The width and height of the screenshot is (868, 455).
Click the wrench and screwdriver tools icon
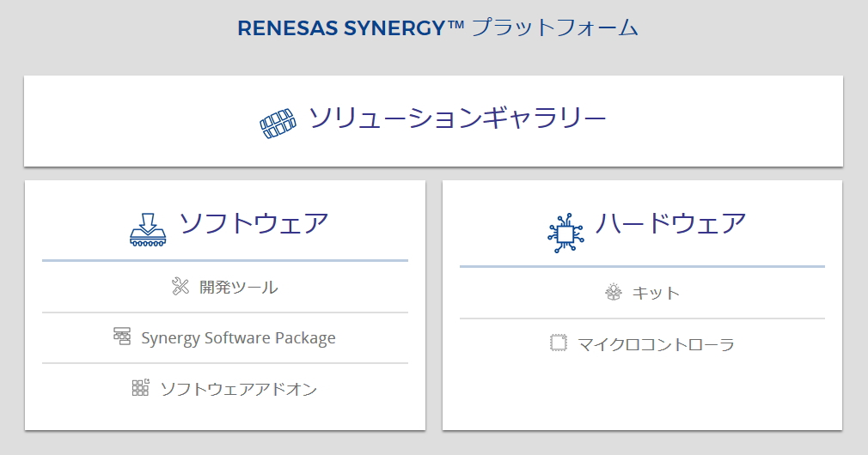180,286
